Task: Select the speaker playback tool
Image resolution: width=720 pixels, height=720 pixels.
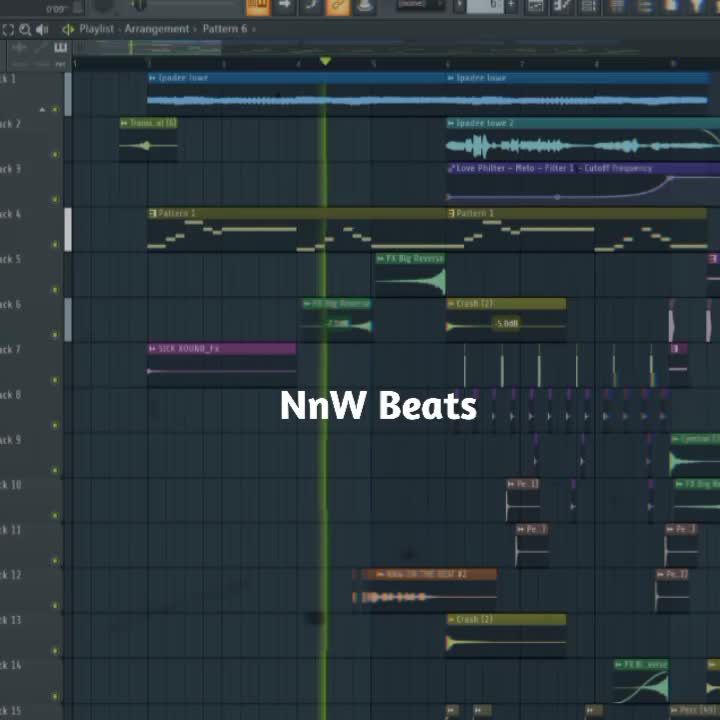Action: pyautogui.click(x=42, y=30)
